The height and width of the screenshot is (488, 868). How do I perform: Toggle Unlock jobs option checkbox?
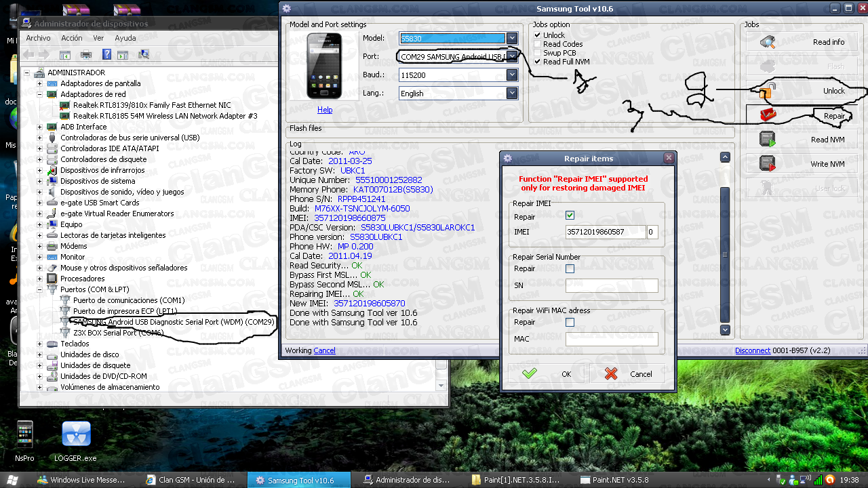[538, 35]
